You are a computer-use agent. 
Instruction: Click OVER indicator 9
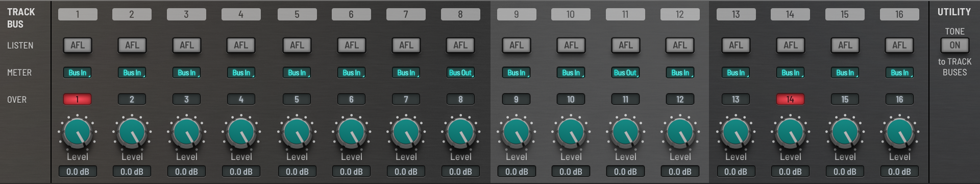coord(517,99)
